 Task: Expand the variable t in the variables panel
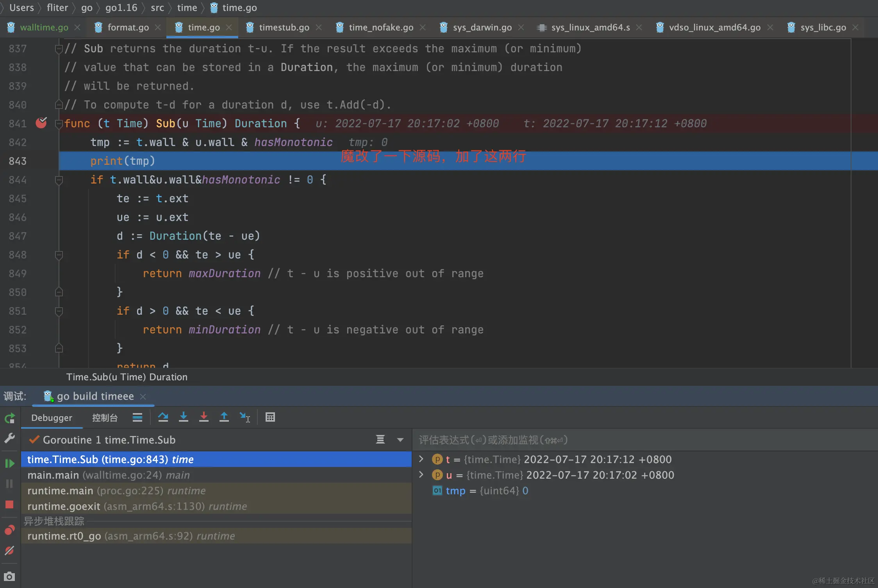pyautogui.click(x=421, y=459)
